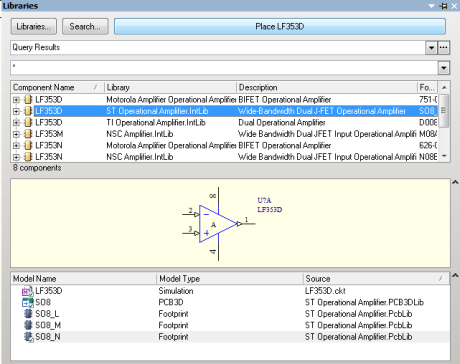Image resolution: width=460 pixels, height=364 pixels.
Task: Click the Footprint column header
Action: [x=427, y=88]
